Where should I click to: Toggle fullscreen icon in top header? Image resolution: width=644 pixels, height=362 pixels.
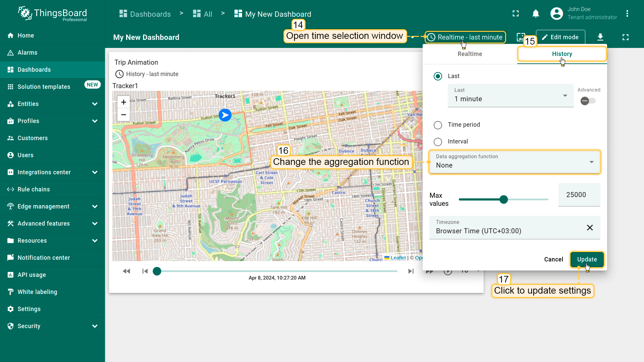pyautogui.click(x=516, y=13)
